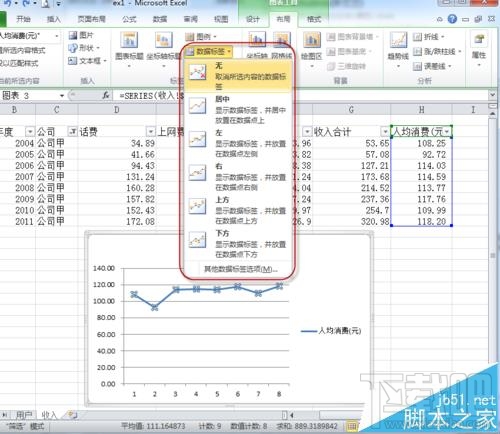Open the 涨/跌柱线 up-down bars option
500x434 pixels.
437,52
